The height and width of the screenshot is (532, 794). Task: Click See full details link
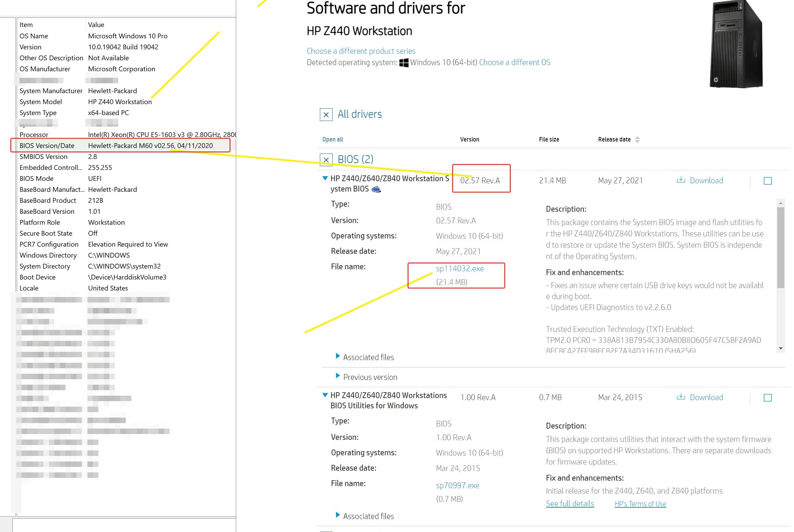[x=569, y=504]
